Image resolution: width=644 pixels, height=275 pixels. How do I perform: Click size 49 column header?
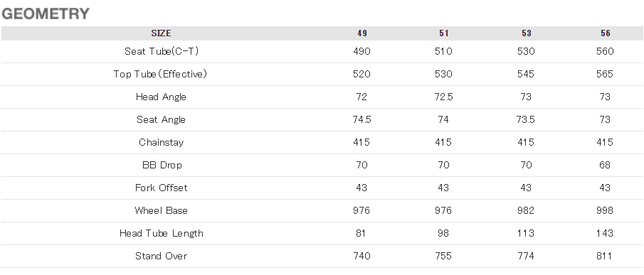tap(361, 33)
